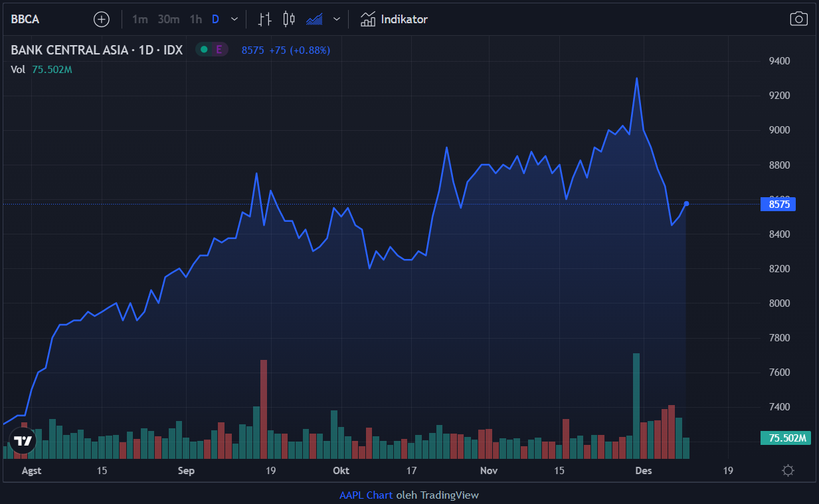This screenshot has height=504, width=819.
Task: Click the 75.502M volume value in legend
Action: coord(52,69)
